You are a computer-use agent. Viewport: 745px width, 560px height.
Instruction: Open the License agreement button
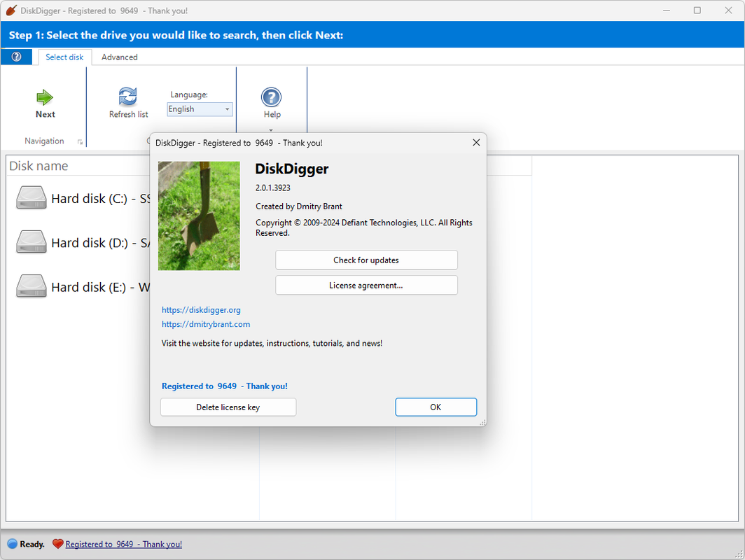366,285
